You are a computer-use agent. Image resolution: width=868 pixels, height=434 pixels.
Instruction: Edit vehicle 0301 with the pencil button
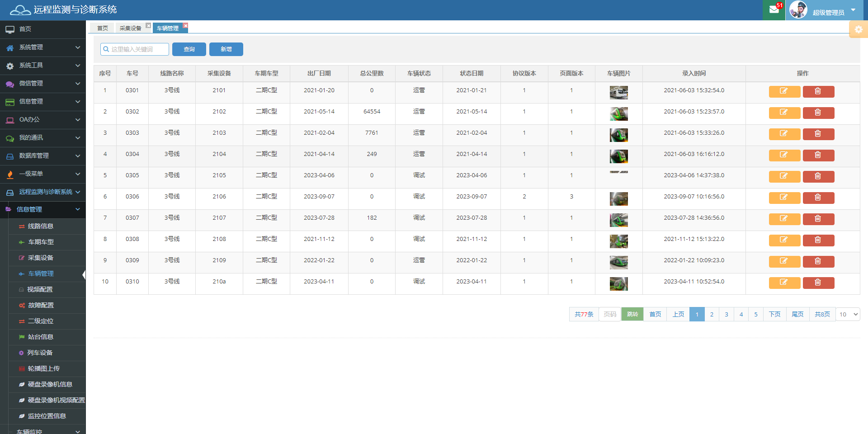coord(784,91)
